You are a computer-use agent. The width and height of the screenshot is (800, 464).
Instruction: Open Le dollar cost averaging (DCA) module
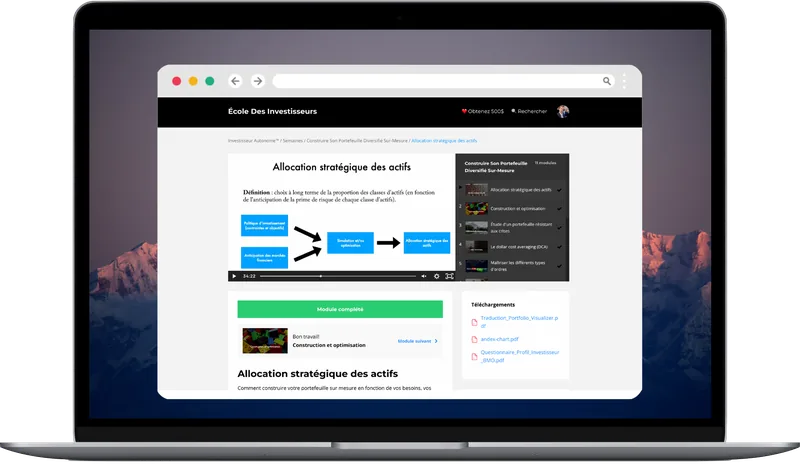pyautogui.click(x=518, y=247)
